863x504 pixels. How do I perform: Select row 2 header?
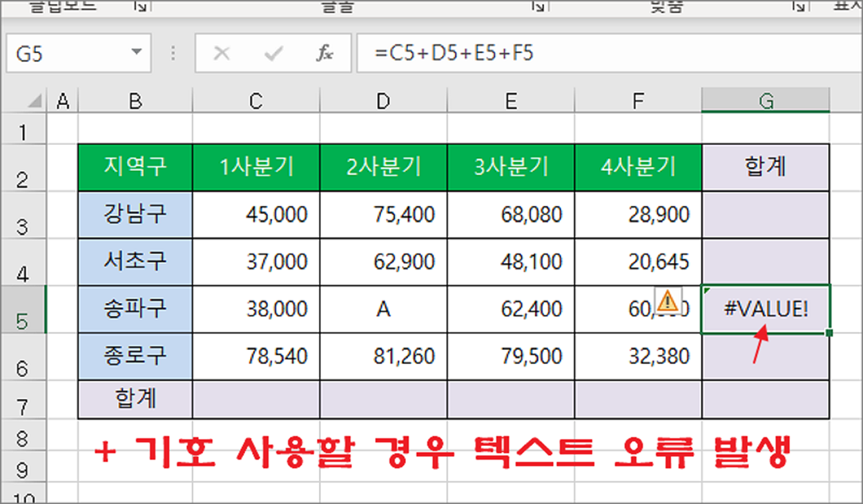pos(23,168)
